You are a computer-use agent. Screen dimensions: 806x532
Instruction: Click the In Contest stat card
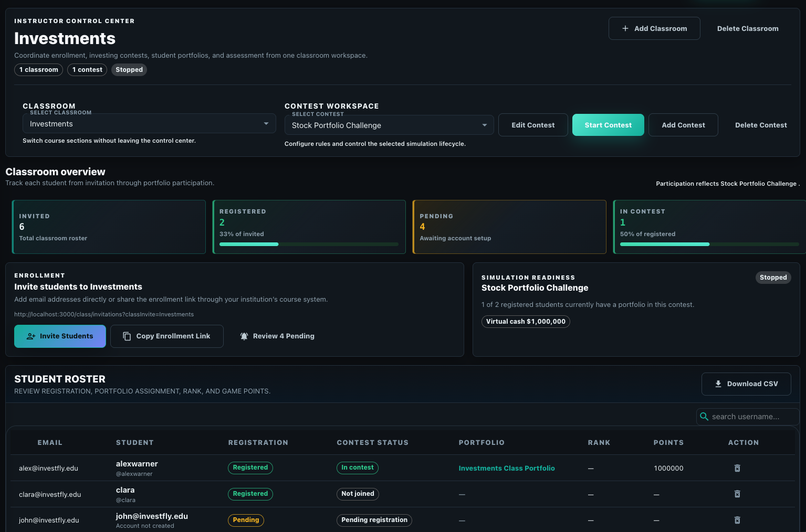click(709, 227)
